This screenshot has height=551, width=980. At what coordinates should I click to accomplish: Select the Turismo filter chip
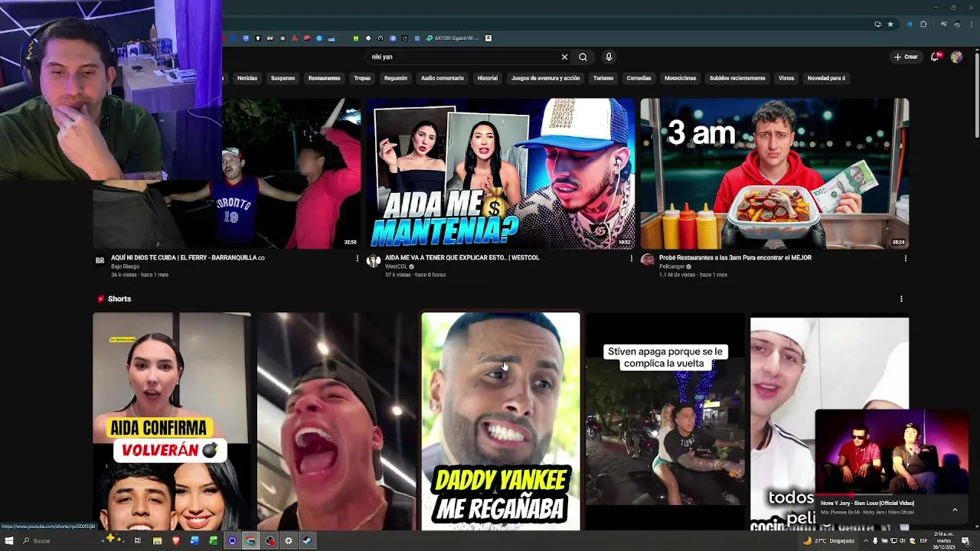coord(603,78)
